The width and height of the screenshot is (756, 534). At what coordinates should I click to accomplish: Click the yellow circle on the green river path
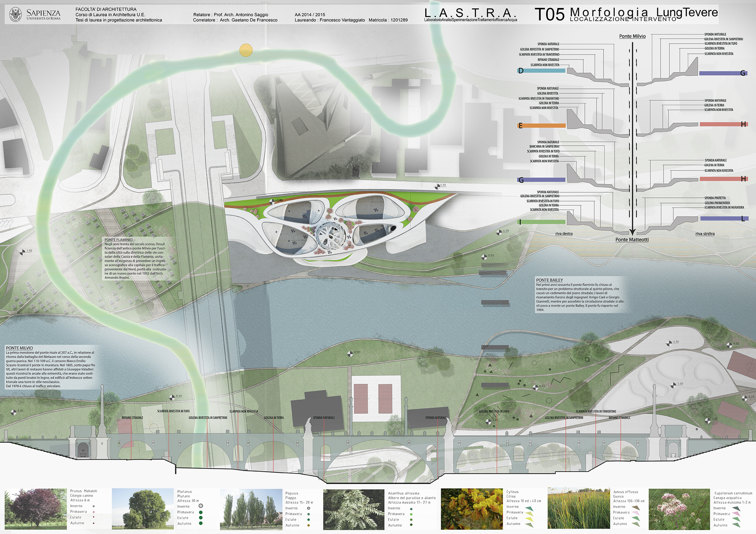(246, 50)
